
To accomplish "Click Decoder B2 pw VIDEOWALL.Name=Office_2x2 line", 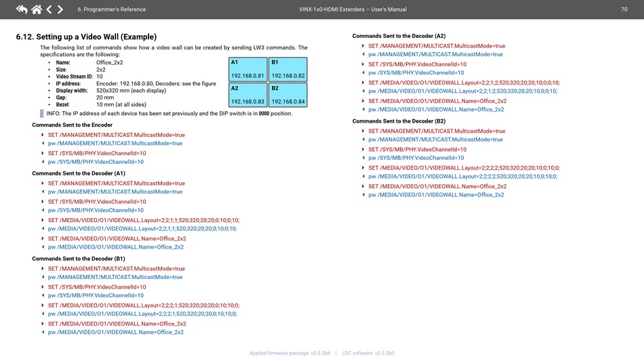I will [x=436, y=195].
